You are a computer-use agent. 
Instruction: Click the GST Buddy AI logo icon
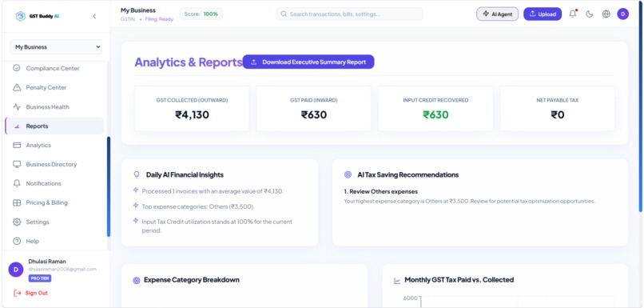coord(20,16)
